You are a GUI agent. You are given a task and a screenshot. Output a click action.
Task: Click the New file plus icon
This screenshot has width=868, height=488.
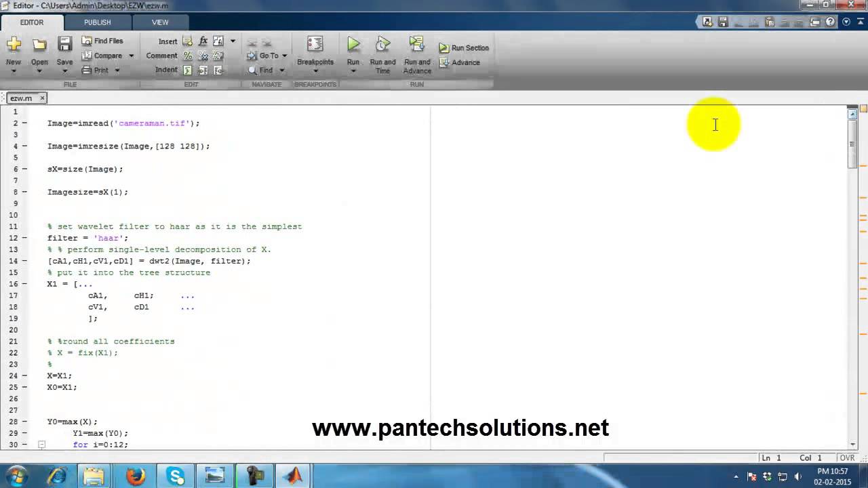14,44
